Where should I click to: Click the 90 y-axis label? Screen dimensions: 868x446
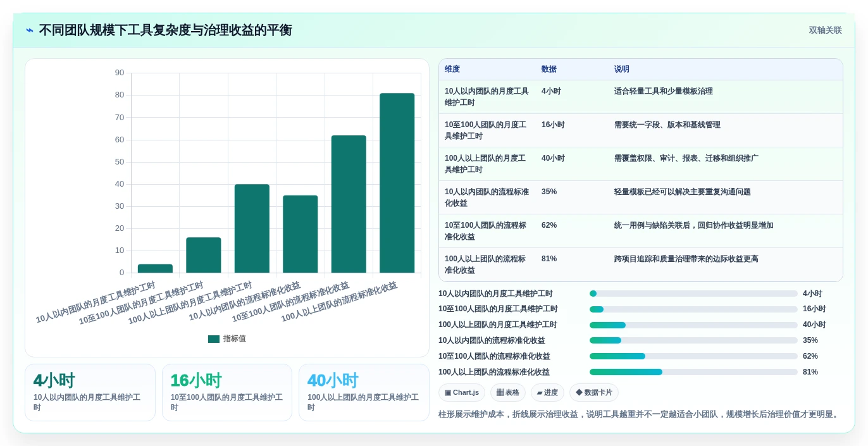pyautogui.click(x=120, y=73)
